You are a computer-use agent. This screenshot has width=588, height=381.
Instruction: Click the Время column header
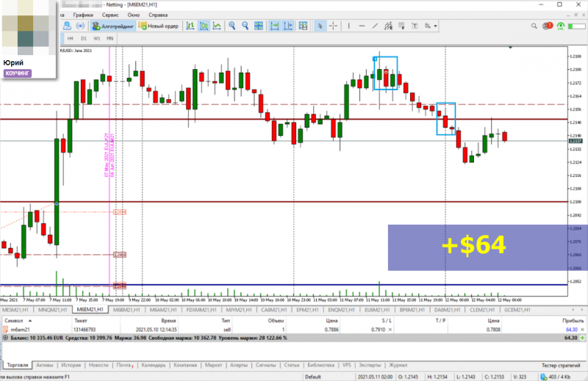pos(168,321)
